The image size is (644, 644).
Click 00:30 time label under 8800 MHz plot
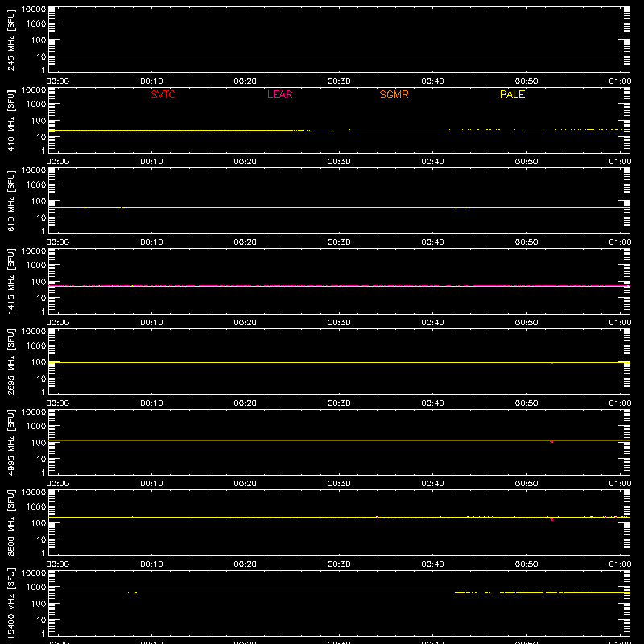click(339, 564)
